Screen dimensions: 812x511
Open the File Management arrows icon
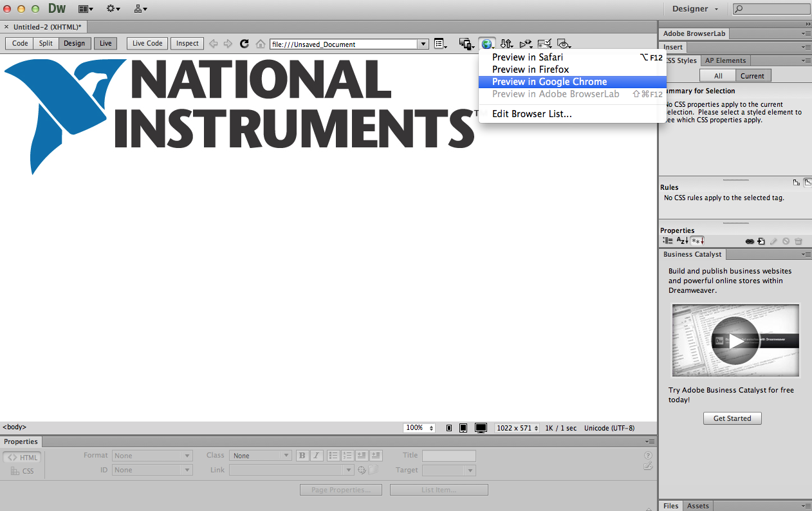[506, 44]
